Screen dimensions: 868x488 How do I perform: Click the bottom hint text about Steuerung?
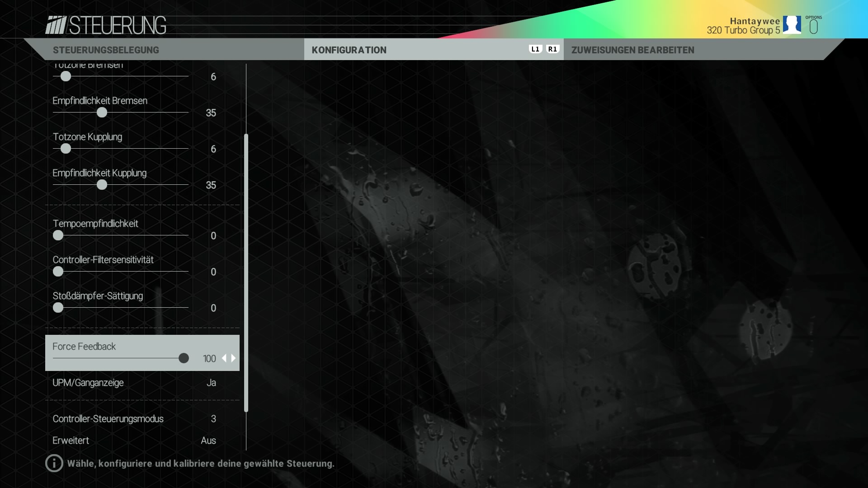point(201,464)
